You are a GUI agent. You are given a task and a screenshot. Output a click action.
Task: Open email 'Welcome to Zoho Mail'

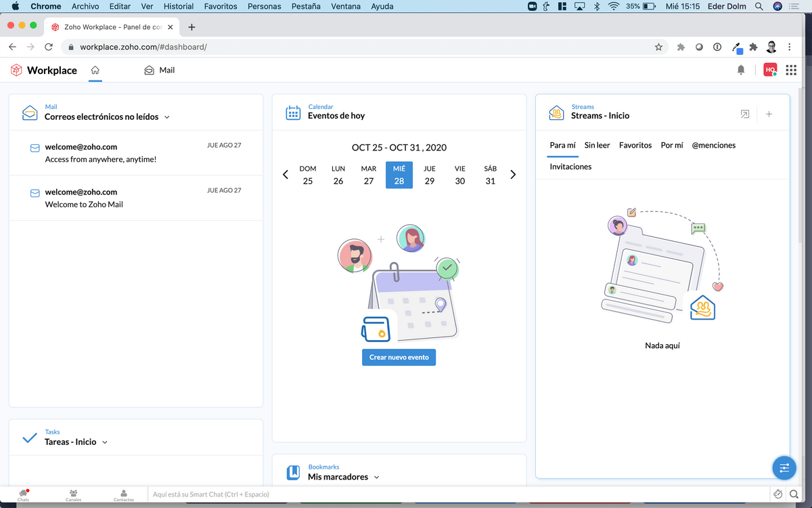135,198
